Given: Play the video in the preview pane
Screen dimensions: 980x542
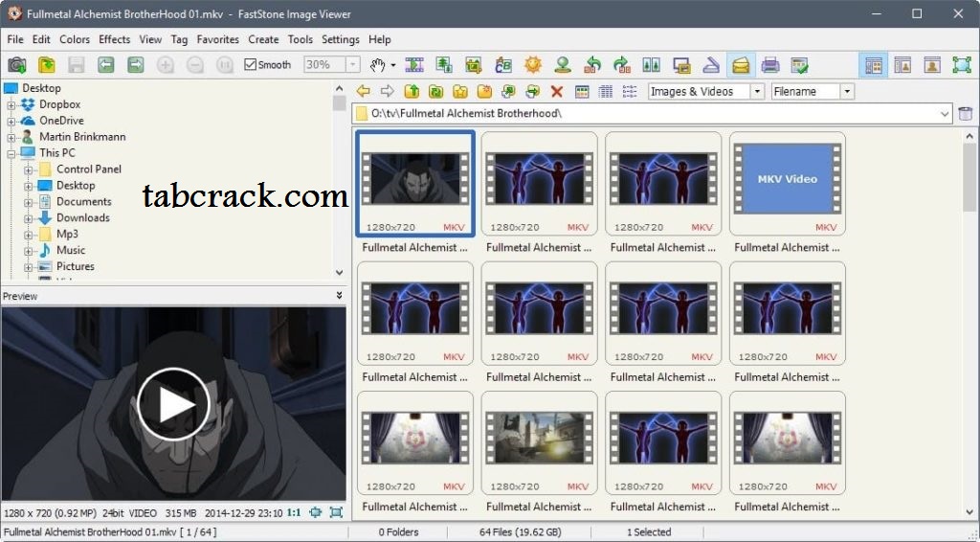Looking at the screenshot, I should [x=174, y=404].
